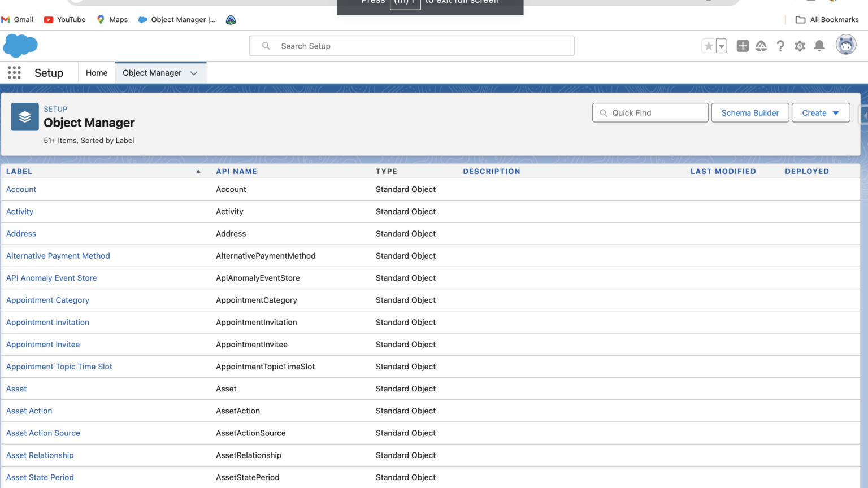
Task: Click the Quick Find search field
Action: [650, 112]
